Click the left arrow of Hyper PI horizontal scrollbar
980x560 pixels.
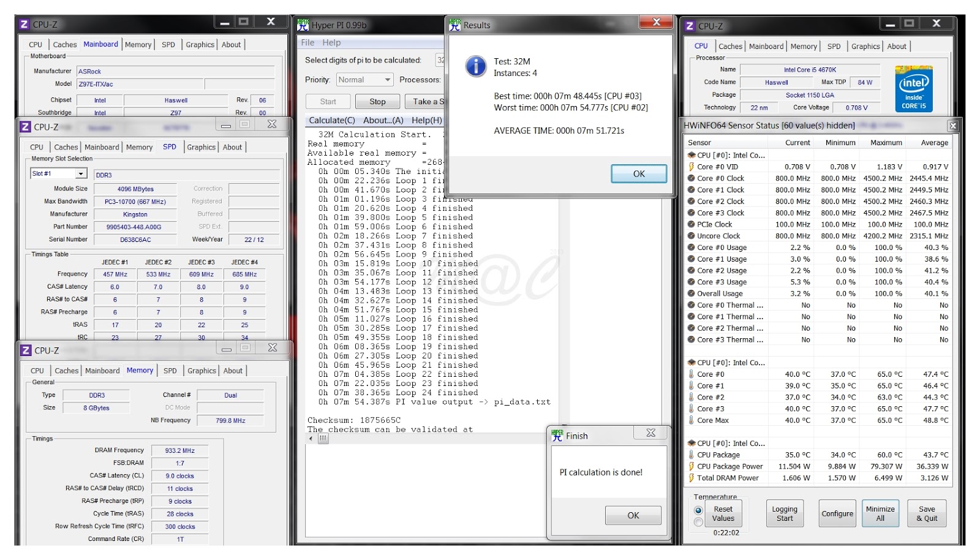click(x=310, y=439)
